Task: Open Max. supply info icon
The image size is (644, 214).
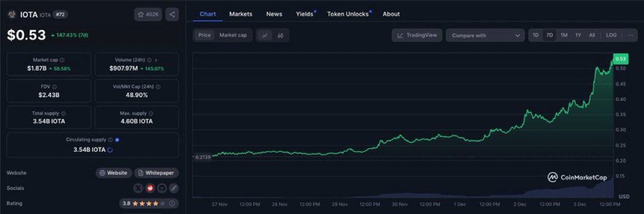Action: (x=151, y=113)
